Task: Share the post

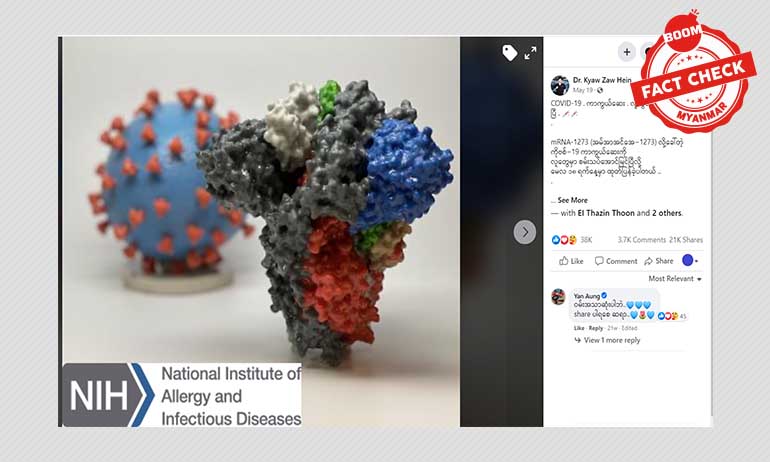Action: [x=659, y=261]
